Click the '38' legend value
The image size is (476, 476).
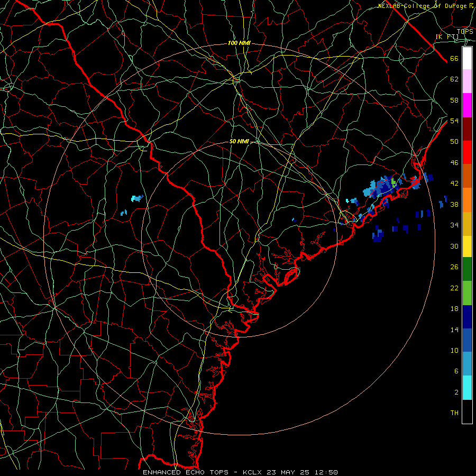pos(454,204)
